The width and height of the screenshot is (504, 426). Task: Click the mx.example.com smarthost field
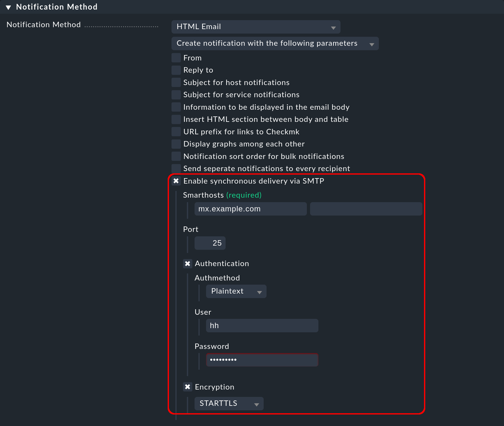tap(250, 209)
